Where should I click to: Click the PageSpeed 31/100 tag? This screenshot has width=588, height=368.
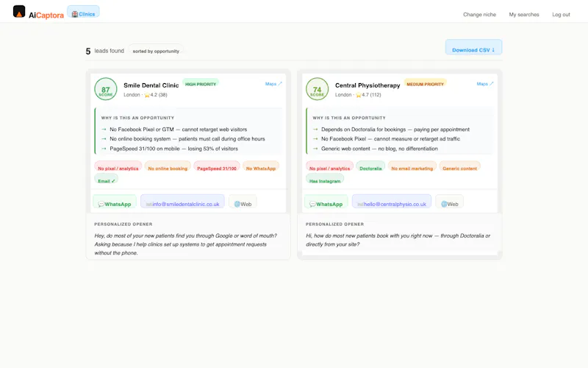coord(217,168)
